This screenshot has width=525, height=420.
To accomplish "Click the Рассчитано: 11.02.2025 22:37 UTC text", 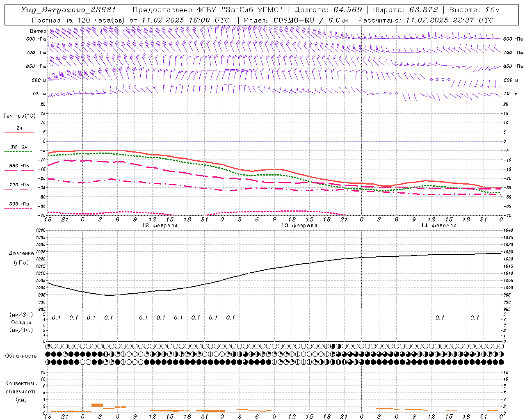I will [426, 20].
